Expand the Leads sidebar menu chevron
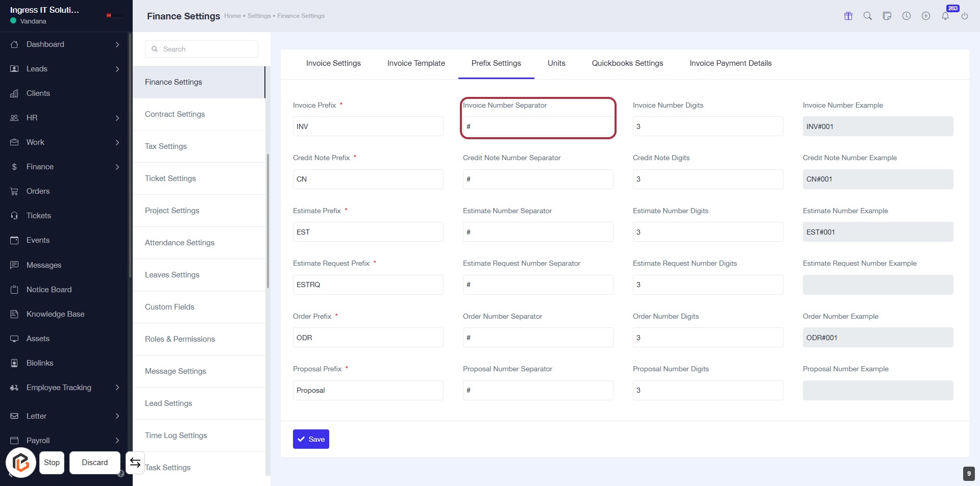980x486 pixels. (x=117, y=69)
